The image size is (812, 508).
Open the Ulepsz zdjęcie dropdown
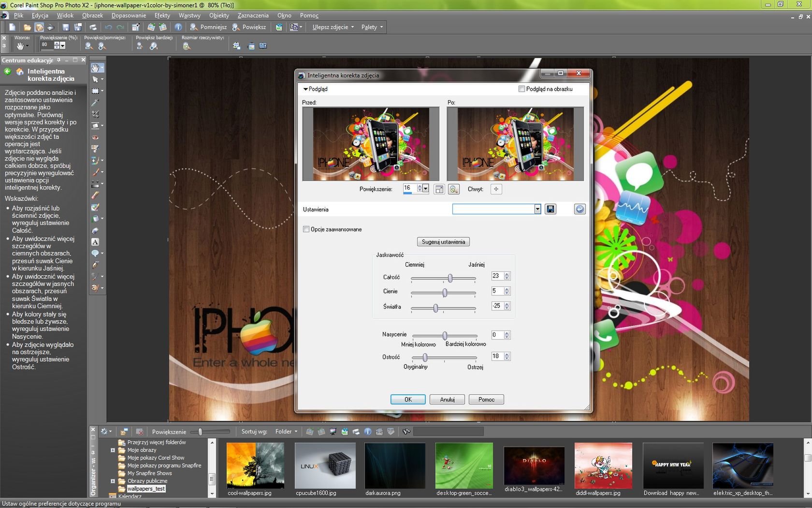click(x=333, y=27)
